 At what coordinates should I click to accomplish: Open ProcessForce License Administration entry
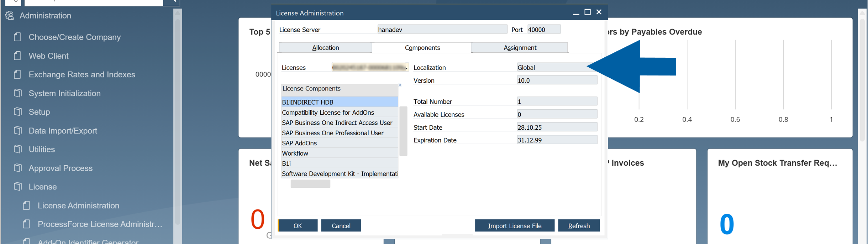click(100, 224)
